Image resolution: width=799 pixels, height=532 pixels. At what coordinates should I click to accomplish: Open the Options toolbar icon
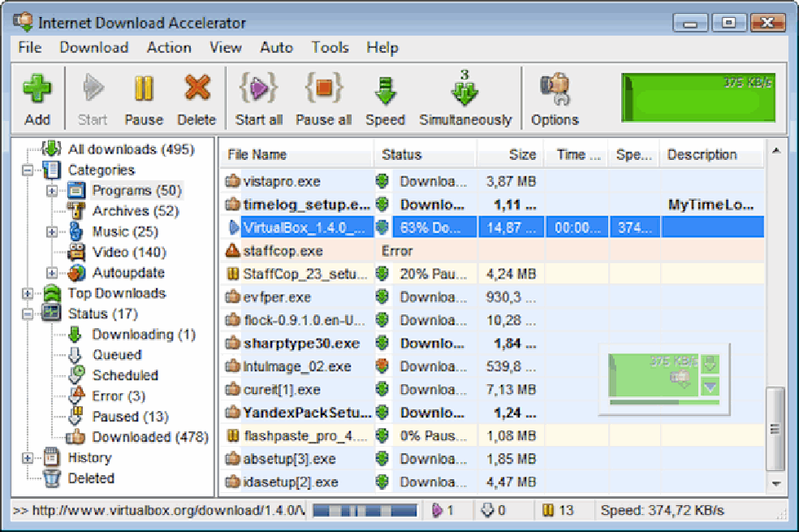coord(555,98)
